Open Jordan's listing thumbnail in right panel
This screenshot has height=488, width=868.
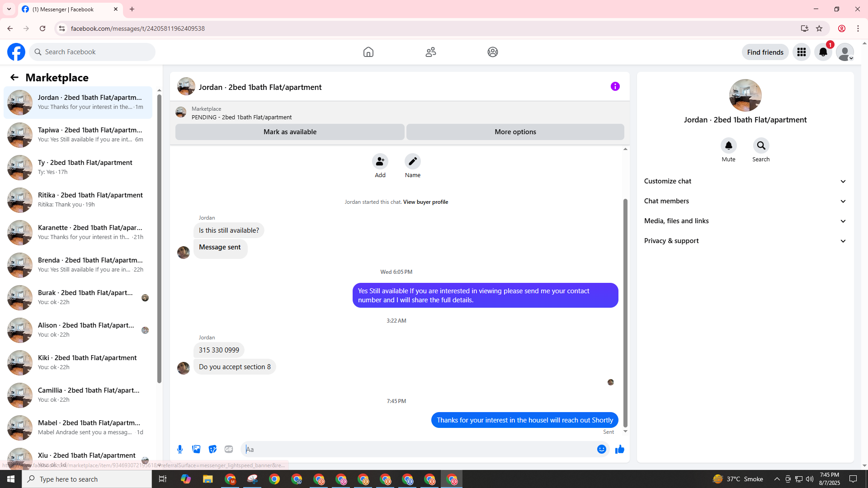pos(745,95)
